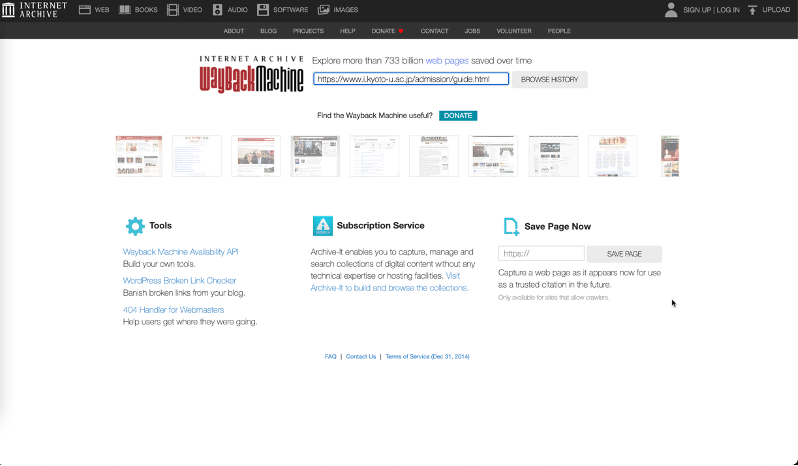Open the Blog menu item

point(268,31)
